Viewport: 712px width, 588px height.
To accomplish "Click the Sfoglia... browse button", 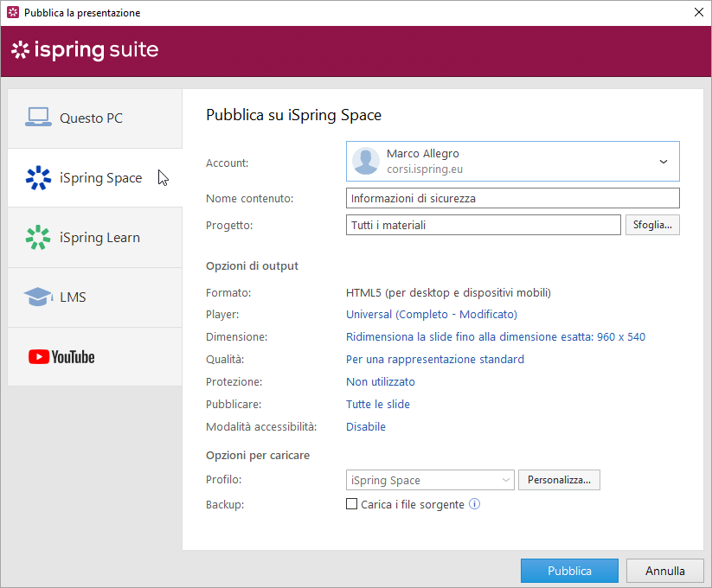I will click(x=652, y=225).
